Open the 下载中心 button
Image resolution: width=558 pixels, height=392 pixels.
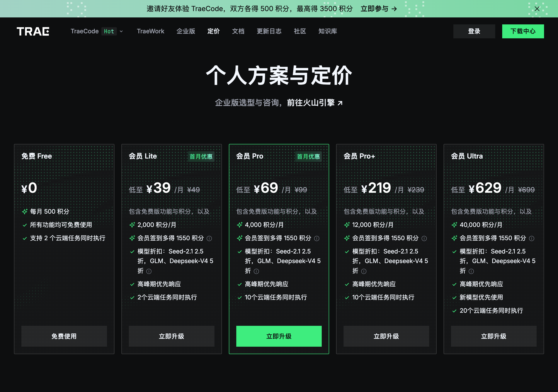click(x=523, y=31)
